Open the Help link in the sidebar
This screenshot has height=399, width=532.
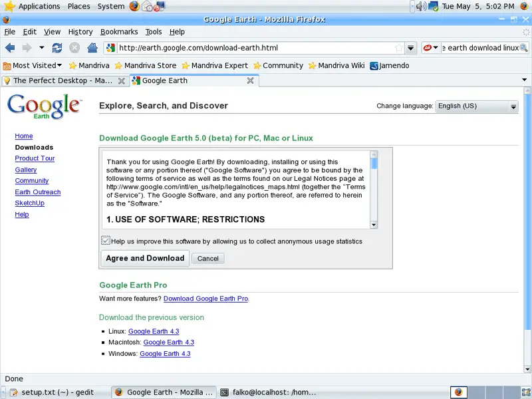pos(22,214)
